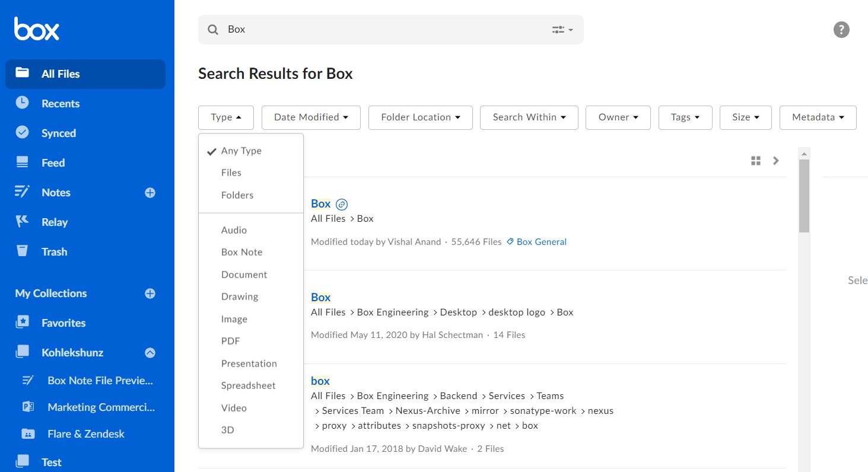The width and height of the screenshot is (868, 472).
Task: Open the Trash
Action: point(54,251)
